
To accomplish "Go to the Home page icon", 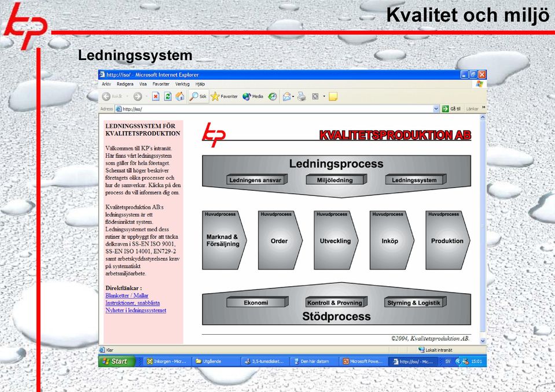I will tap(180, 96).
